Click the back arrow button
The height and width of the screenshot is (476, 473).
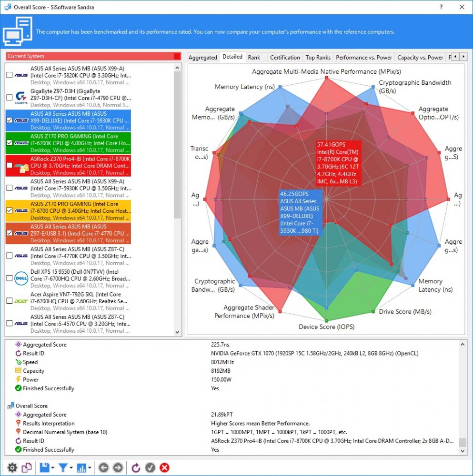103,467
